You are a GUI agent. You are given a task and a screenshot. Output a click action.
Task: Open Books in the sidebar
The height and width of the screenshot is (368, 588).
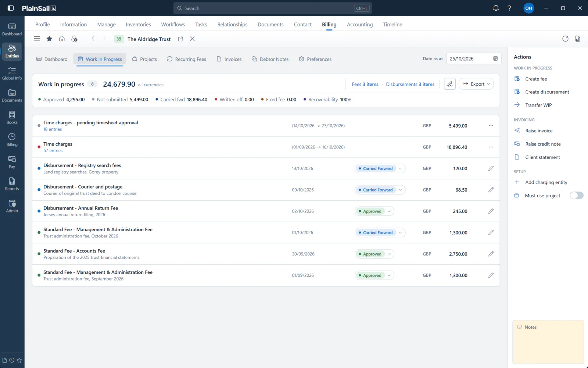[12, 118]
